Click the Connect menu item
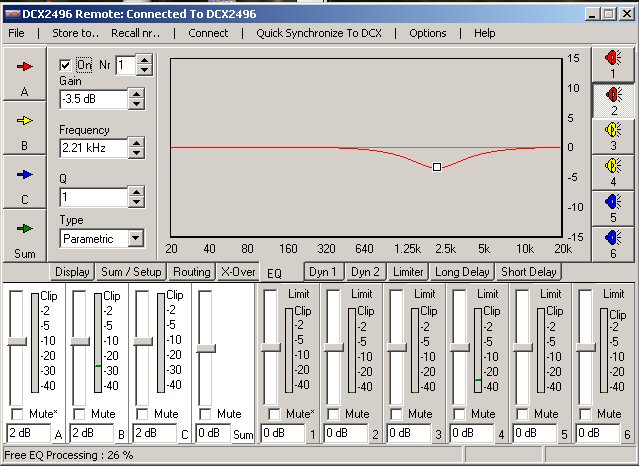Image resolution: width=639 pixels, height=466 pixels. pyautogui.click(x=208, y=33)
